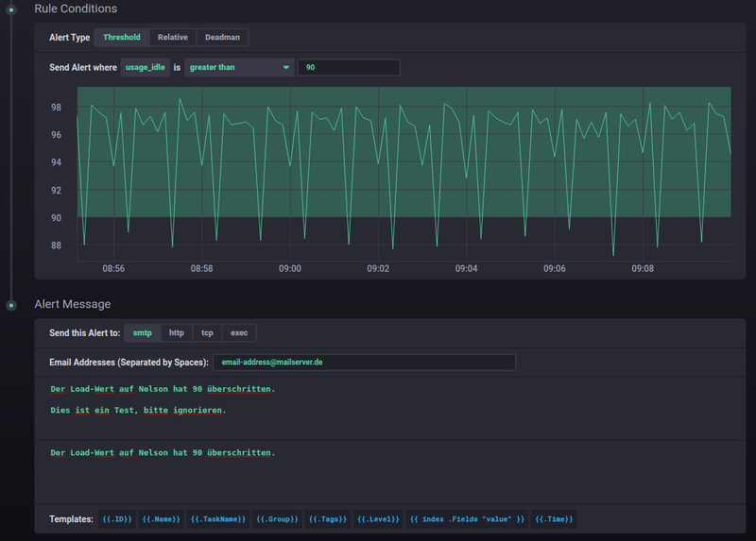Switch alert type to Relative
Screen dimensions: 756x541
click(x=172, y=38)
